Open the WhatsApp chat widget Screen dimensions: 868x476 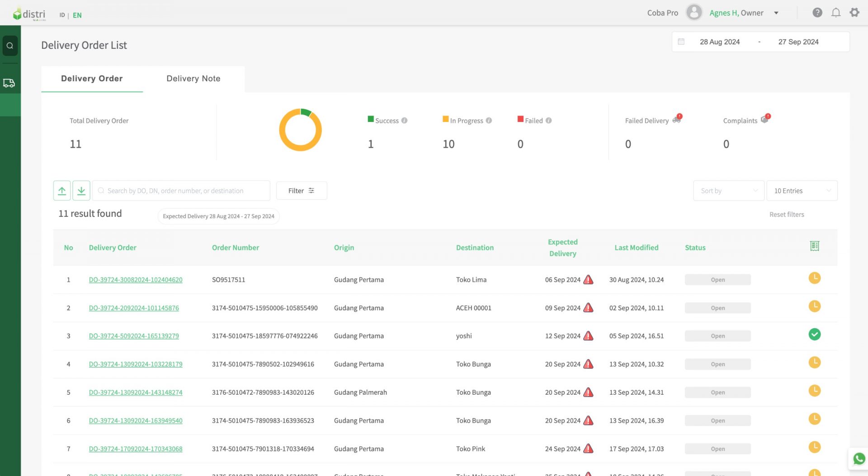(x=859, y=459)
